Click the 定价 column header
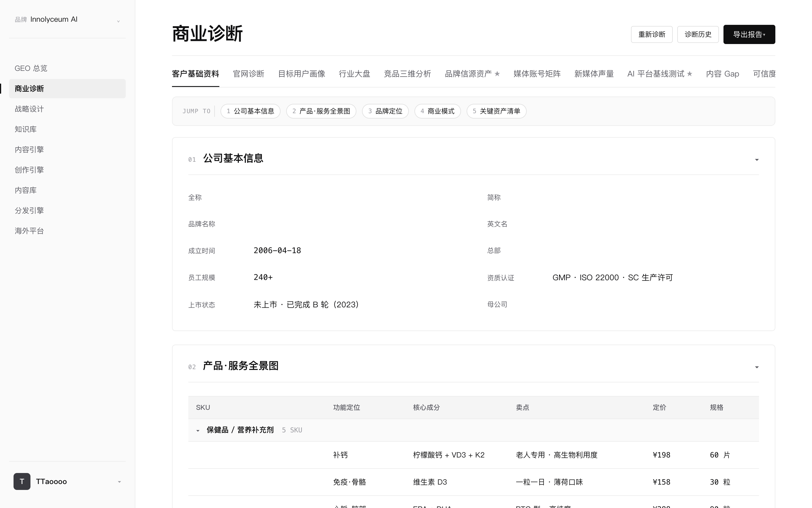Screen dimensions: 812x508 (x=659, y=408)
